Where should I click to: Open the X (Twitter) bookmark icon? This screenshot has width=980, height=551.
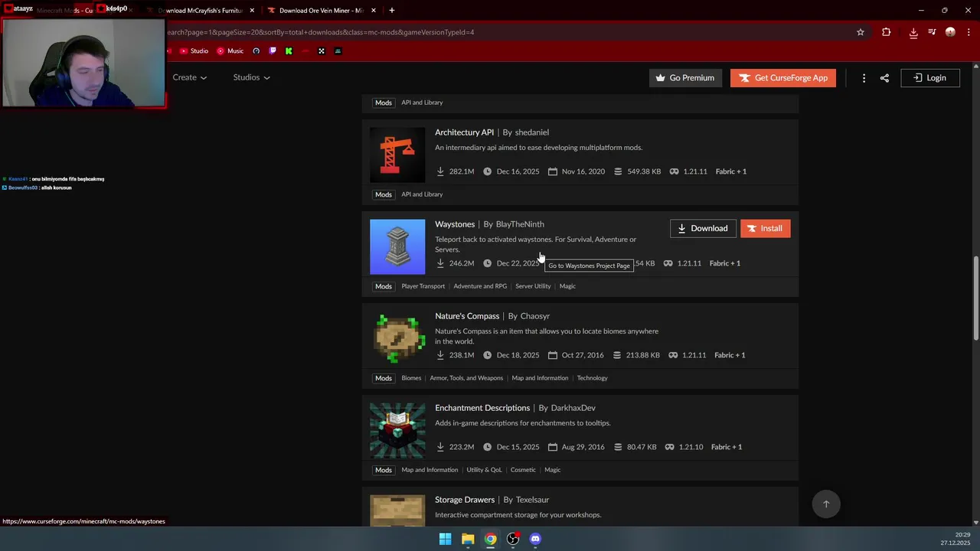[x=322, y=51]
